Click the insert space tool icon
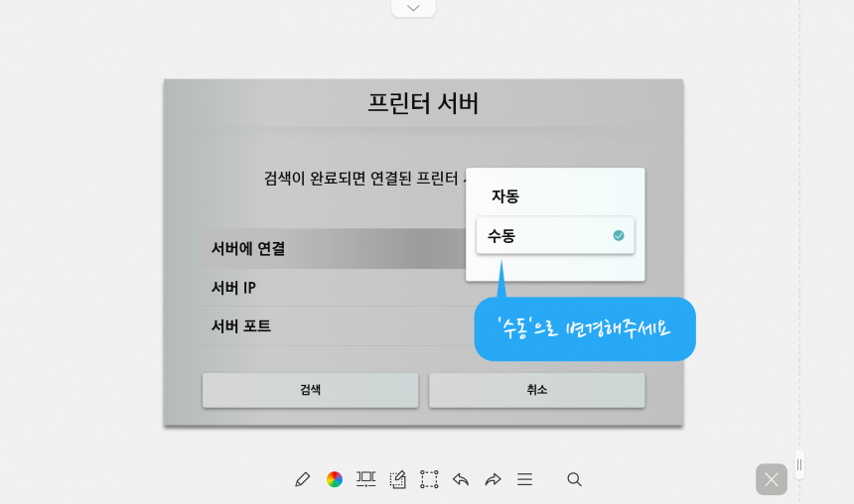This screenshot has height=504, width=854. coord(366,479)
